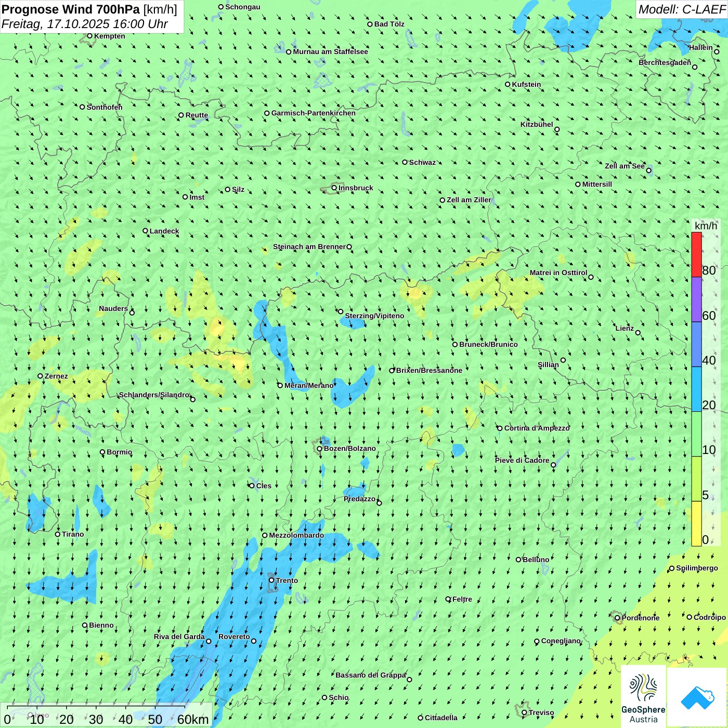Click the Zell am See marker

[x=648, y=170]
